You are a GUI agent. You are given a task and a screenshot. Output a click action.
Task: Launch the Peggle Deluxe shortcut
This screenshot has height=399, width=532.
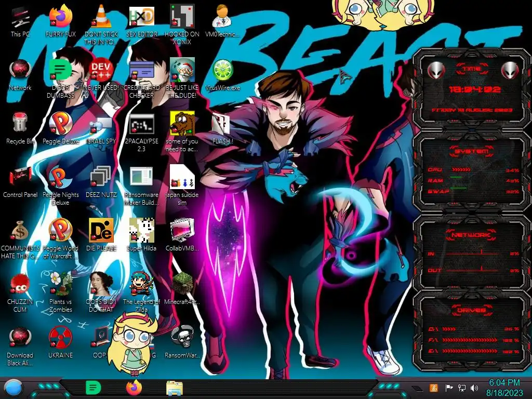(60, 129)
